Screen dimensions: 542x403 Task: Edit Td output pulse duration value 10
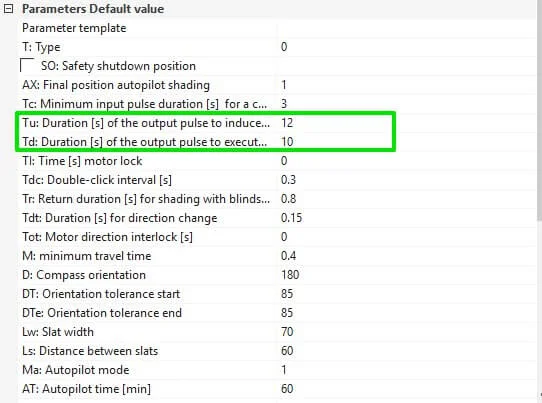(x=287, y=142)
